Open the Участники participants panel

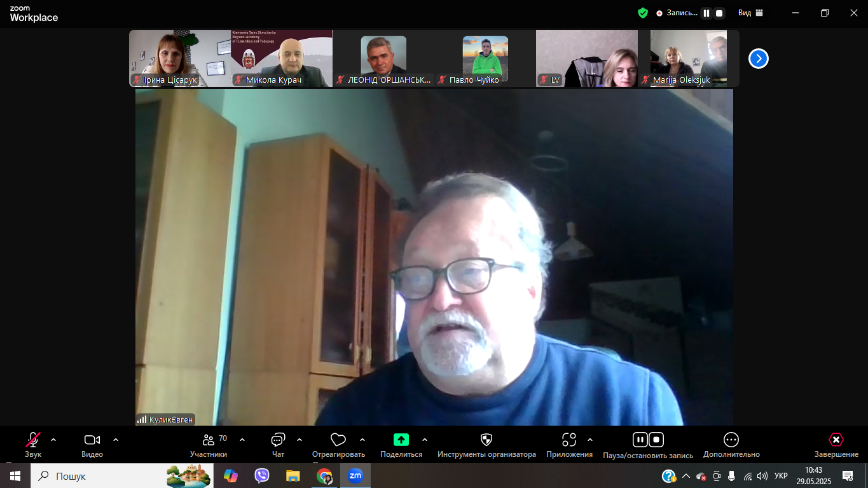[x=207, y=440]
